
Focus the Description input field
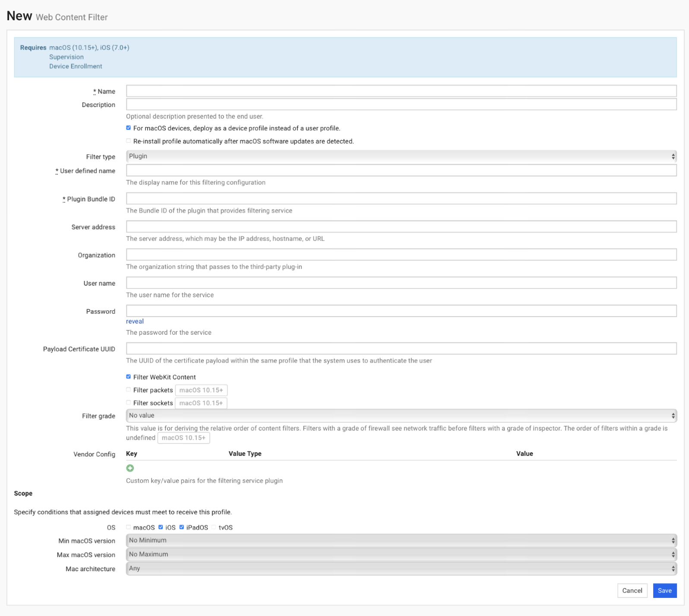pyautogui.click(x=401, y=104)
